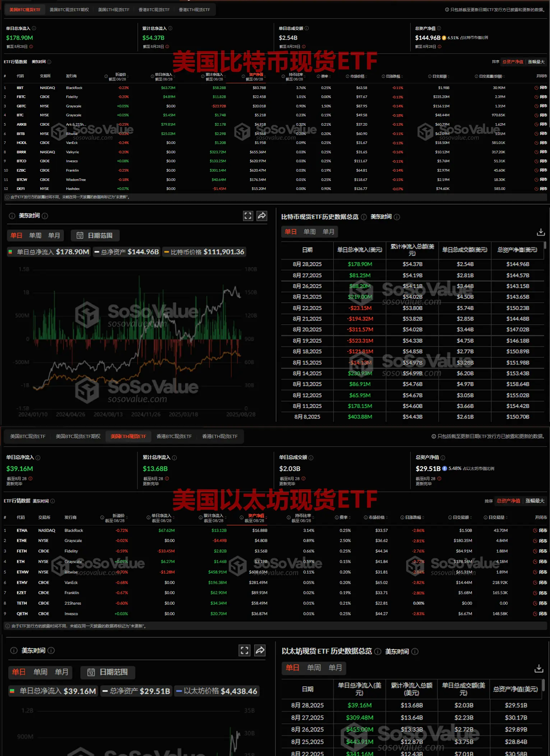This screenshot has height=756, width=550.
Task: Toggle 单日总净流入 $178.90M legend series
Action: (x=48, y=252)
